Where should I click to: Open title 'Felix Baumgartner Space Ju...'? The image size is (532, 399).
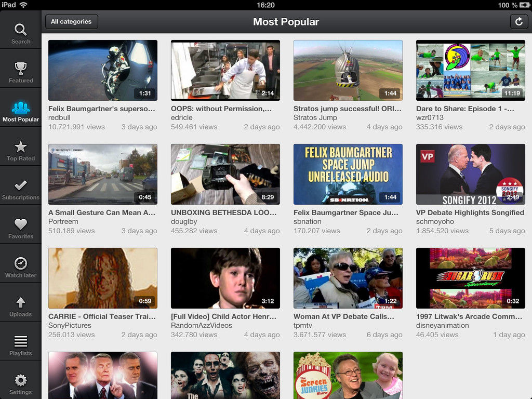tap(346, 212)
